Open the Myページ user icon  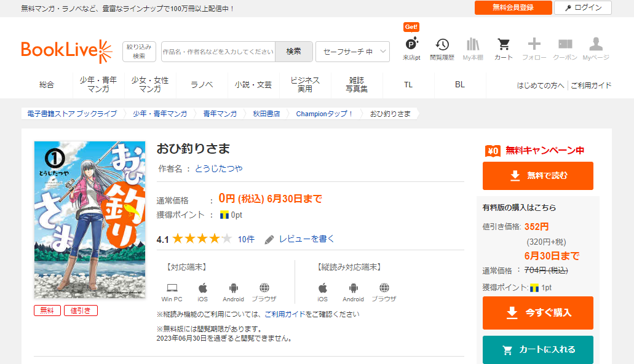pos(595,45)
